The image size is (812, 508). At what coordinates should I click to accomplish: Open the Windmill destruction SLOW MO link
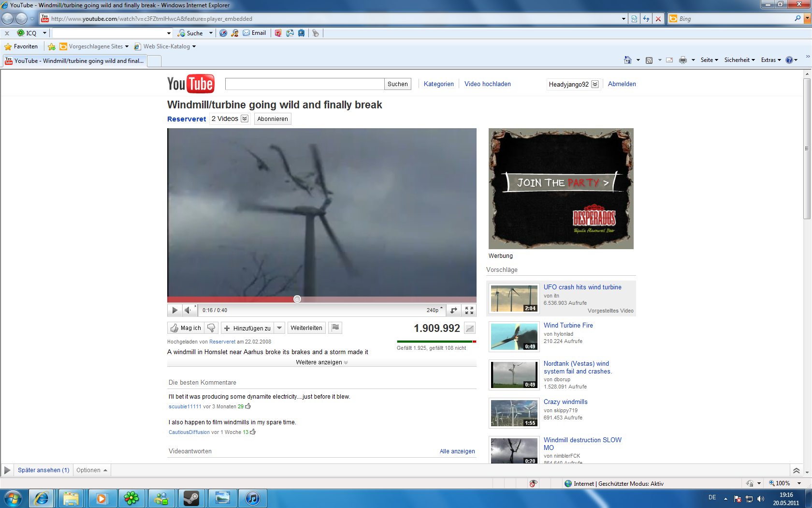click(582, 444)
